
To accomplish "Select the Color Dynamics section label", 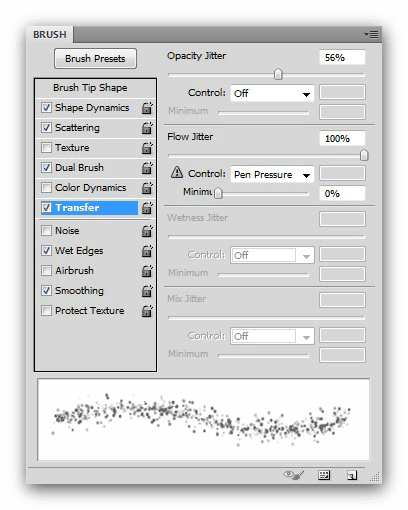I will tap(91, 188).
